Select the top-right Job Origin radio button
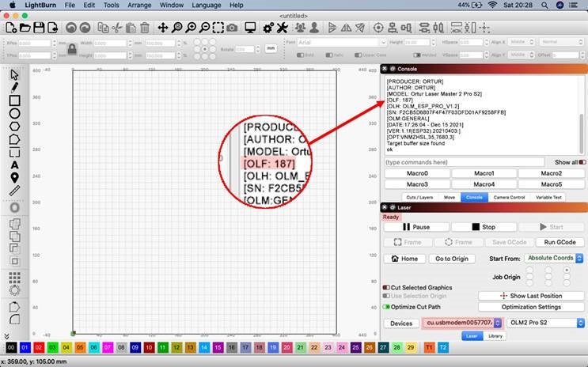The width and height of the screenshot is (588, 367). (567, 270)
